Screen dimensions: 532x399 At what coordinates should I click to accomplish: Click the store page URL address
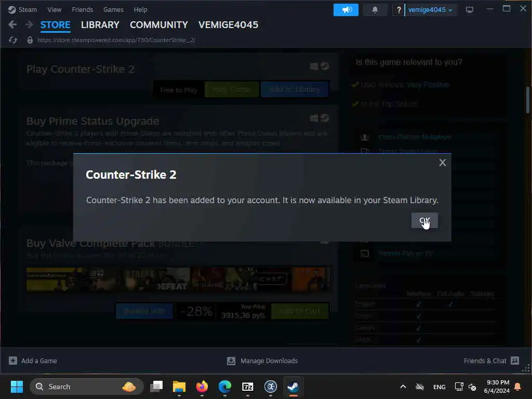[x=116, y=40]
